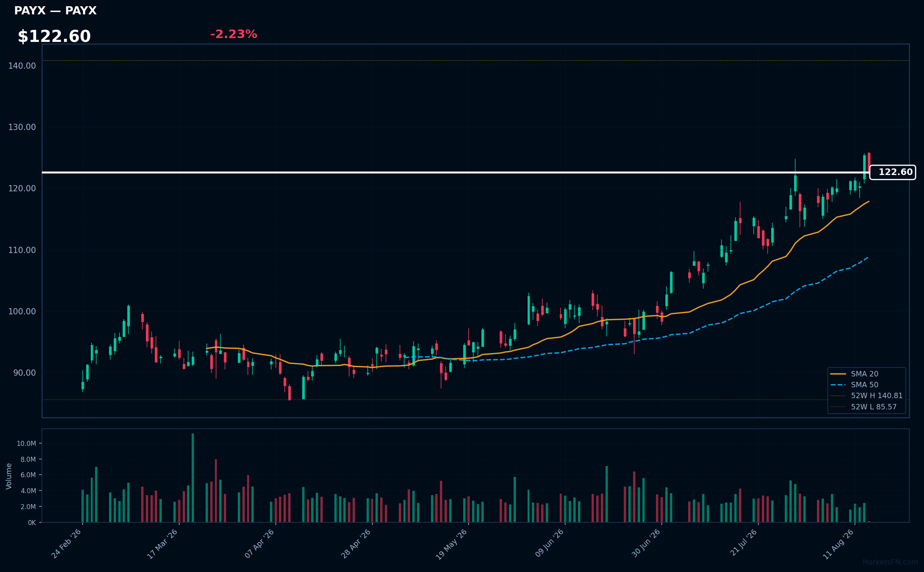Click the 110.00 price axis label
The height and width of the screenshot is (572, 924).
[x=22, y=250]
